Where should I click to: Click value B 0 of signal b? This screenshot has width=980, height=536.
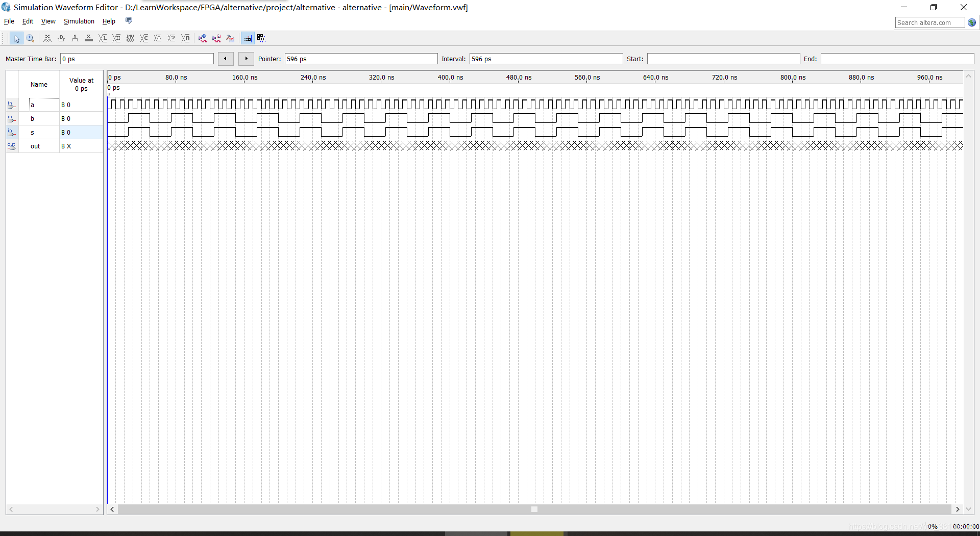66,119
